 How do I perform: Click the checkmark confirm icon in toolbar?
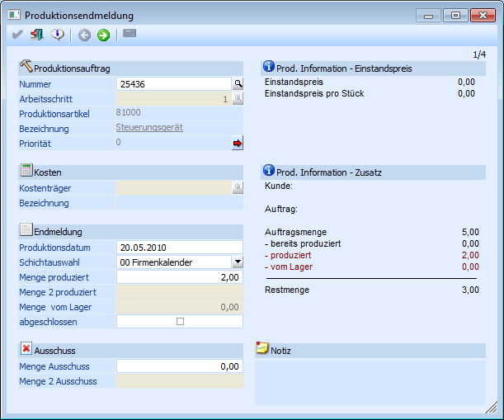tap(18, 35)
